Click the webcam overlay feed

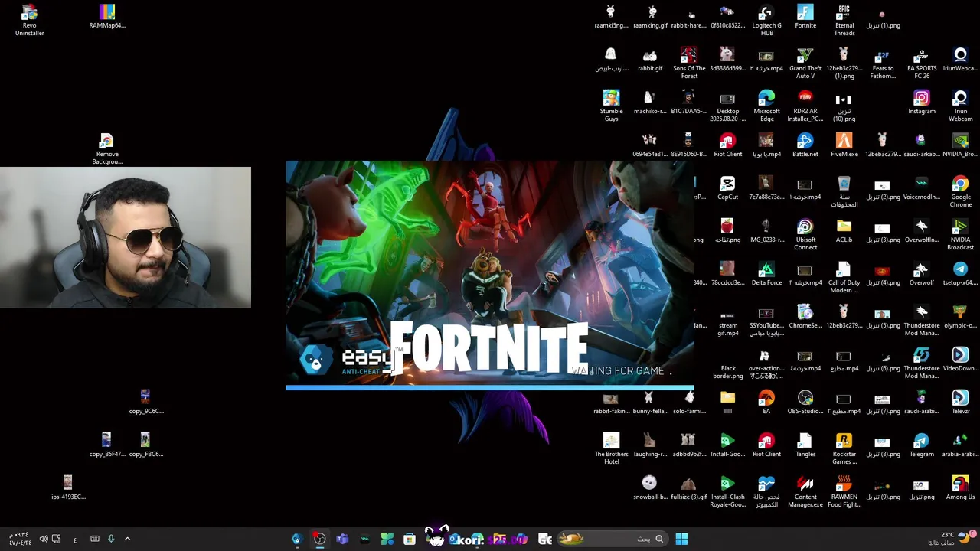click(x=126, y=237)
